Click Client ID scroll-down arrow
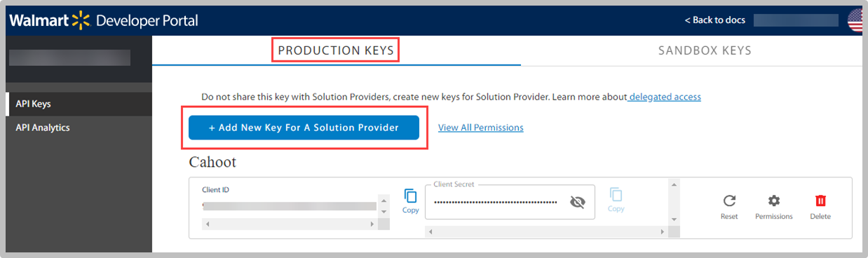The height and width of the screenshot is (258, 868). 384,211
